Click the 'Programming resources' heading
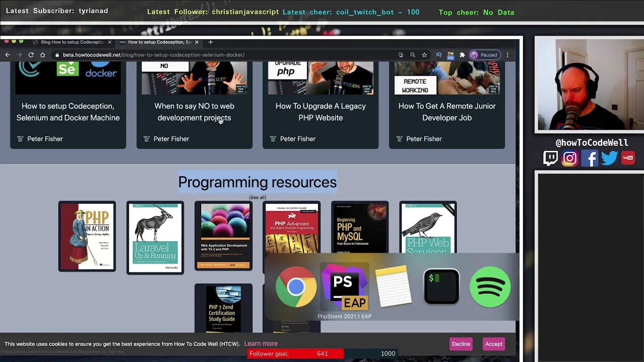 pos(258,182)
